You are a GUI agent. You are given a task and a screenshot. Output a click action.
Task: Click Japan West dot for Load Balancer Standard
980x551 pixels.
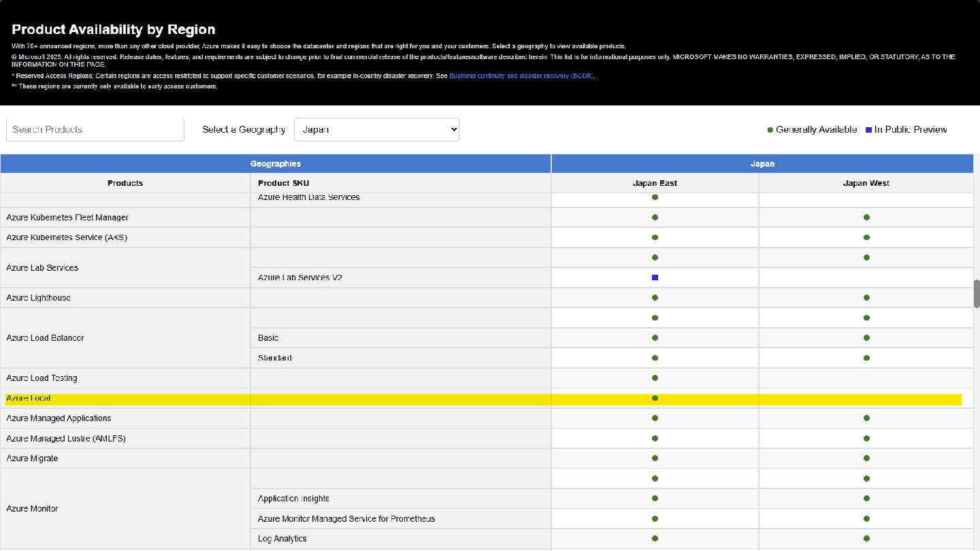tap(866, 358)
